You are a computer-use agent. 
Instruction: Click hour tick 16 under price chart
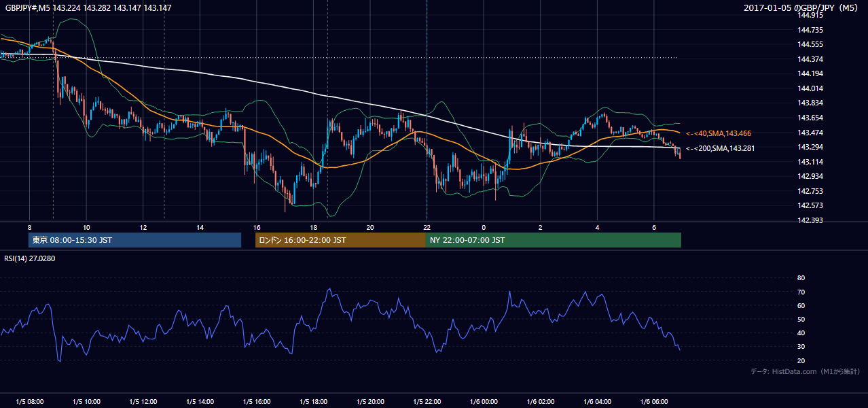coord(257,227)
